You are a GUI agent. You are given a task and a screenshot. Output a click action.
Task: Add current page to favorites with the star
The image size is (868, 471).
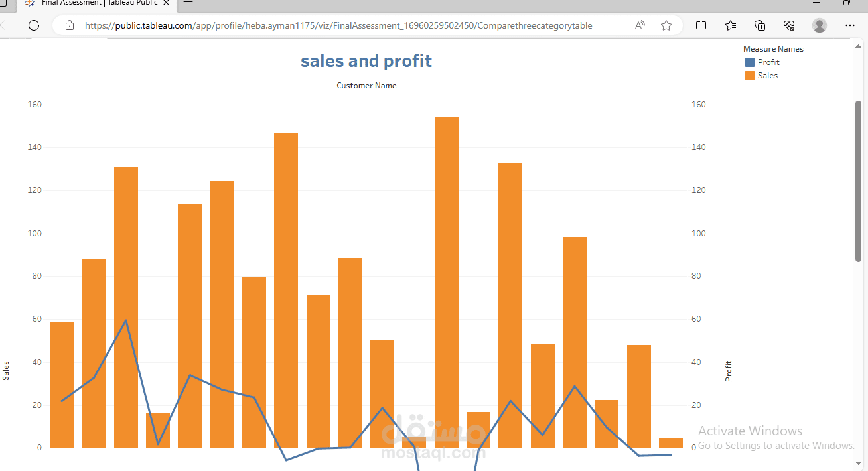tap(666, 25)
